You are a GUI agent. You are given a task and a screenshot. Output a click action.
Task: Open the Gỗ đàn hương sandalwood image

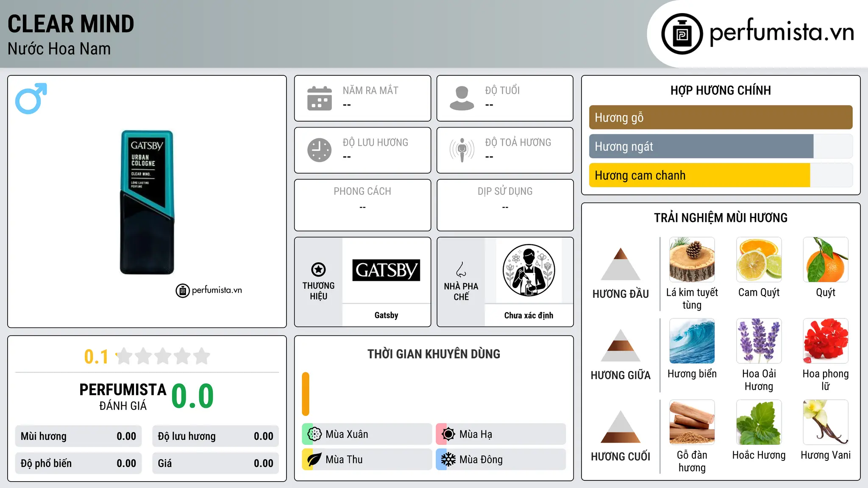coord(692,422)
